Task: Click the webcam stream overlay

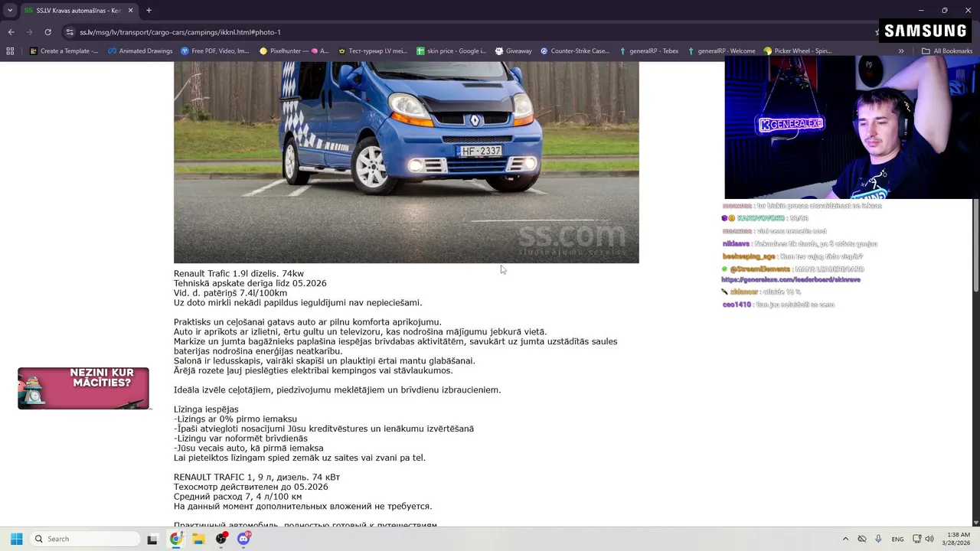Action: [x=852, y=128]
